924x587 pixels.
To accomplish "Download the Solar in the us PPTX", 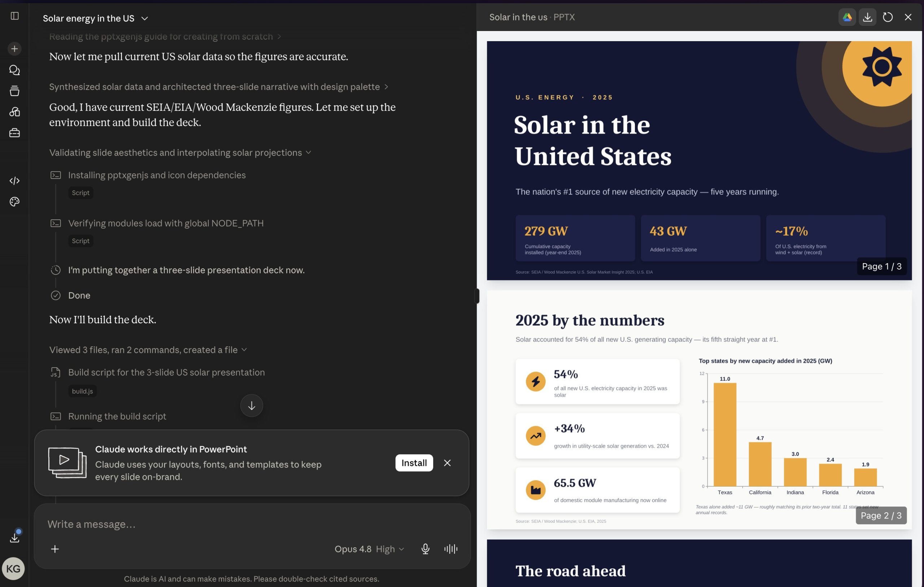I will coord(868,17).
